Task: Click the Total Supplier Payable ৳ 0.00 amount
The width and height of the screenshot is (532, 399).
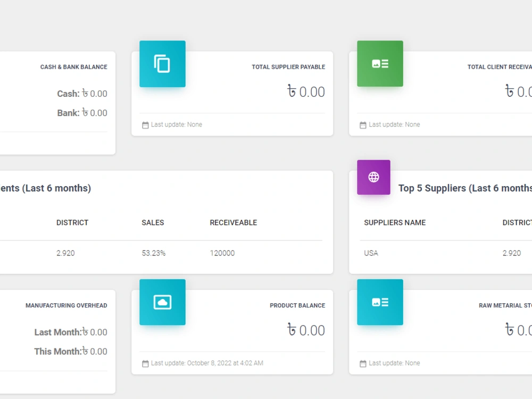Action: coord(306,92)
